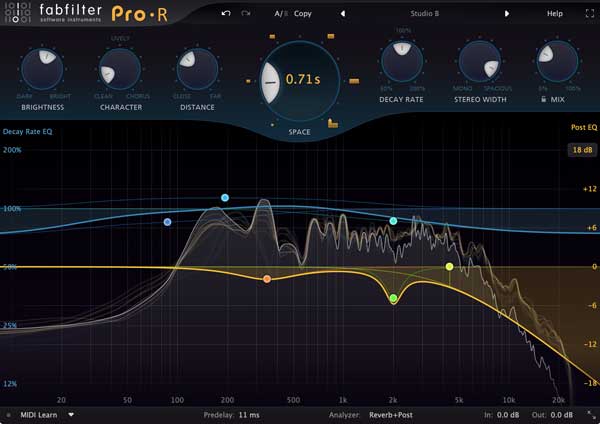The height and width of the screenshot is (424, 600).
Task: Go to the next preset arrow
Action: pyautogui.click(x=507, y=14)
